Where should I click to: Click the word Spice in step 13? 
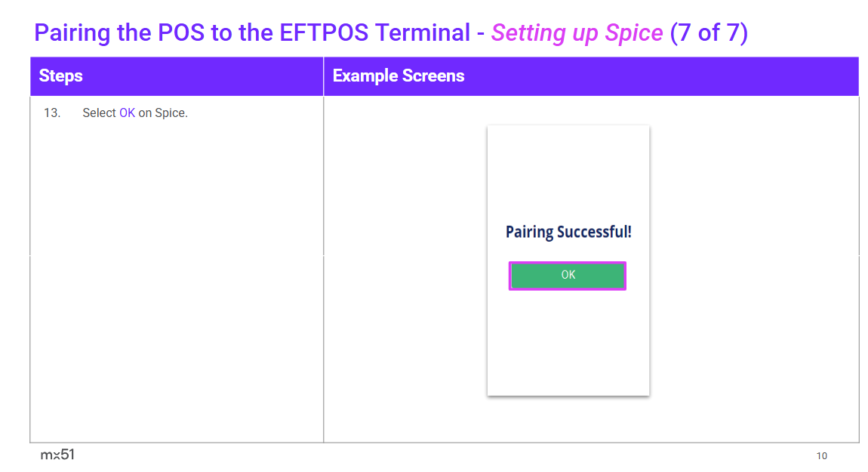tap(171, 113)
